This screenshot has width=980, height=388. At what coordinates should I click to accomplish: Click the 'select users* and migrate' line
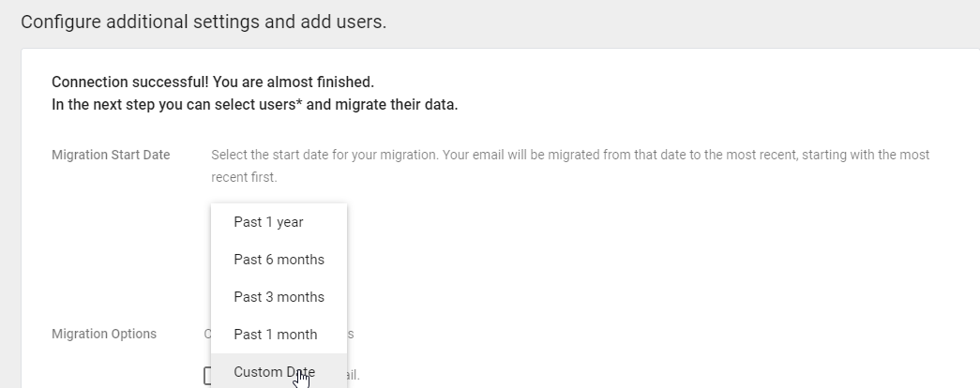(x=254, y=105)
